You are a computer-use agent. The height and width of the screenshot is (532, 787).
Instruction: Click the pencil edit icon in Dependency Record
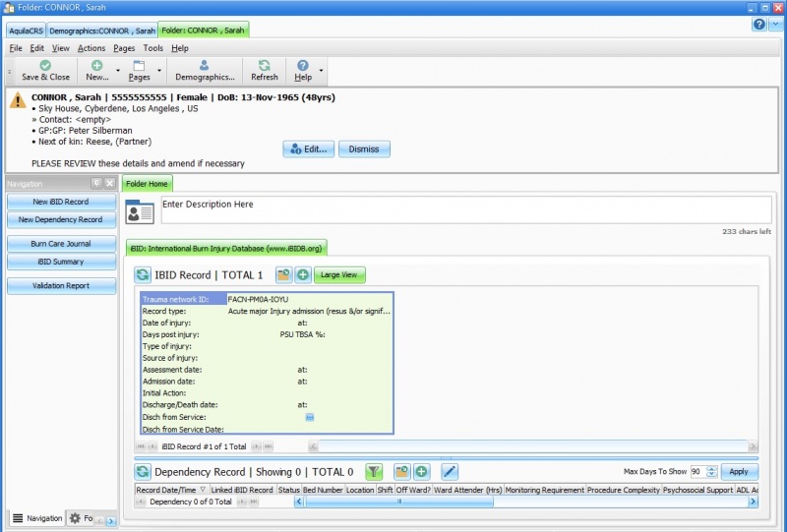tap(450, 472)
